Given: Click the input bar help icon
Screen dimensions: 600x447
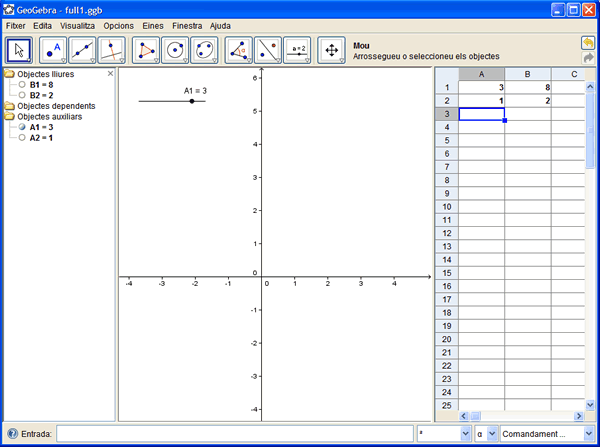Looking at the screenshot, I should 11,434.
